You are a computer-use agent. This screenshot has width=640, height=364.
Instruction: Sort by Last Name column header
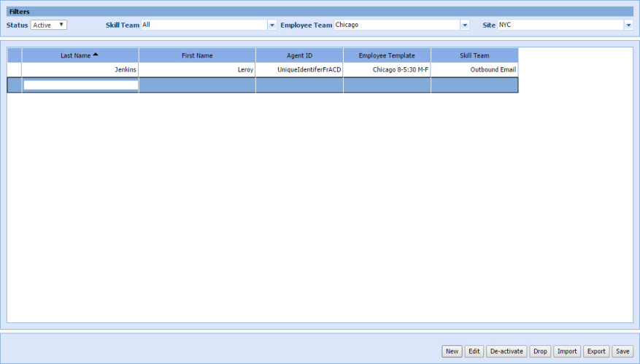coord(80,55)
